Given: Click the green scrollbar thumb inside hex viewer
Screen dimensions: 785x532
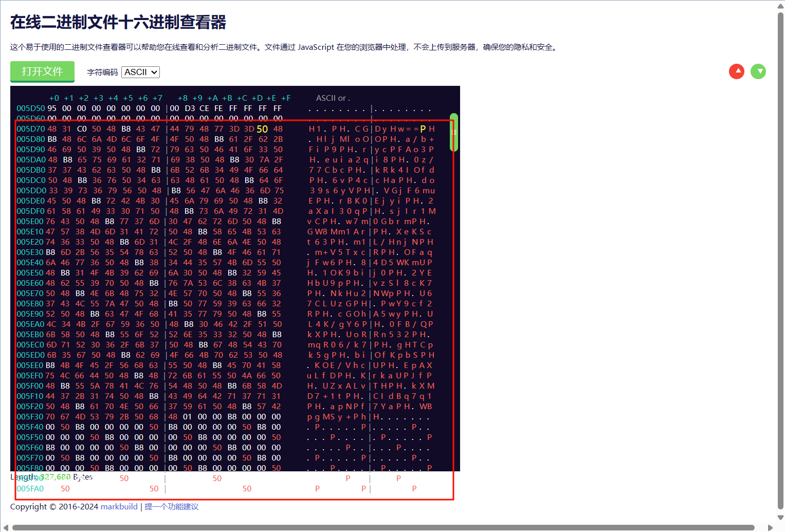Looking at the screenshot, I should [x=453, y=132].
